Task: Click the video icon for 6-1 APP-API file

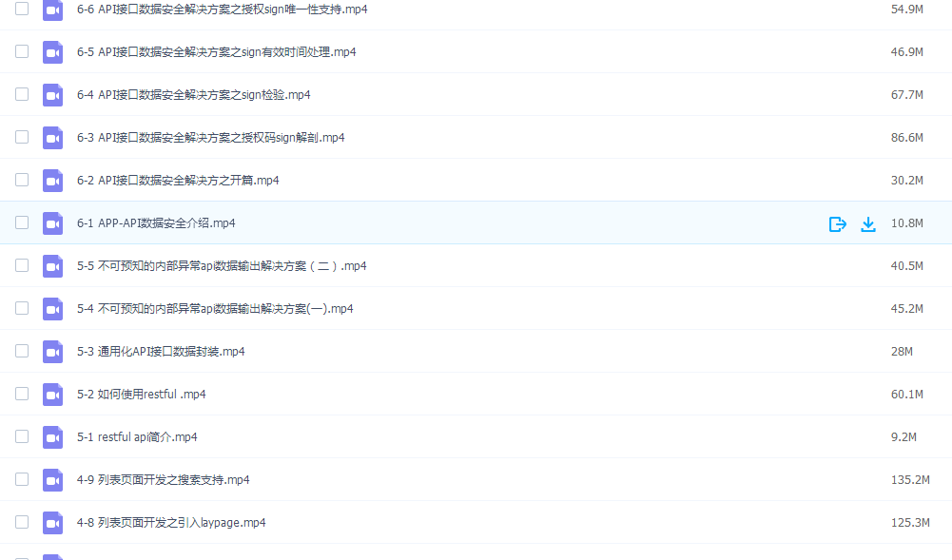Action: (53, 223)
